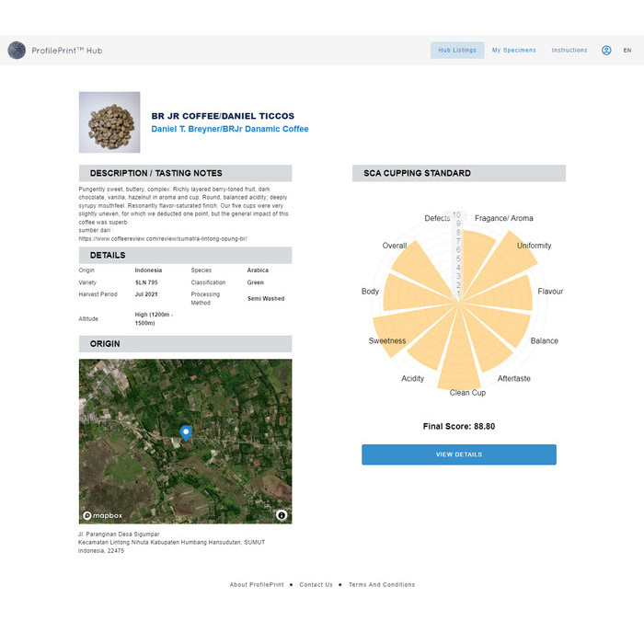Click the ProfilePrint Hub title text

pyautogui.click(x=67, y=51)
